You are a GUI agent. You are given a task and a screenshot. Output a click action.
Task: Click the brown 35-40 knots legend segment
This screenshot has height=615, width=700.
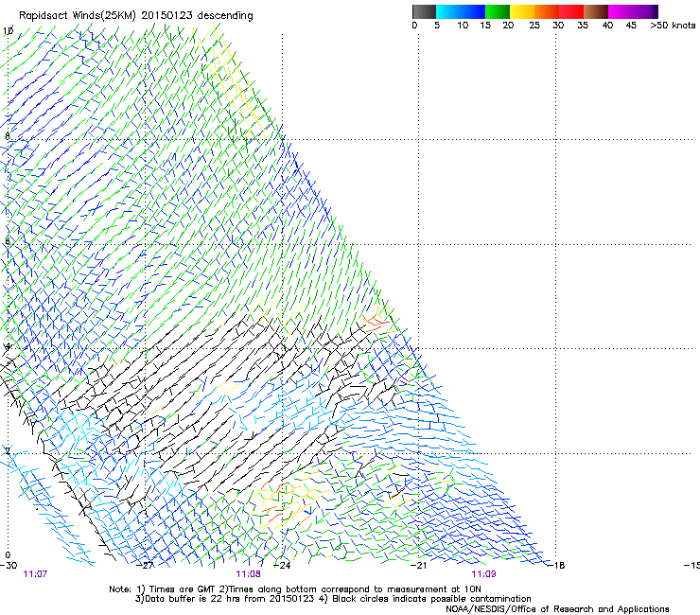coord(596,11)
